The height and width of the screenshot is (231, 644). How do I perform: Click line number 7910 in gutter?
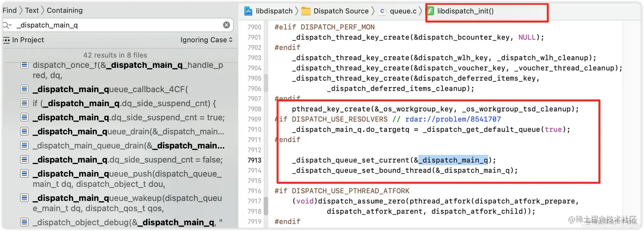(254, 129)
